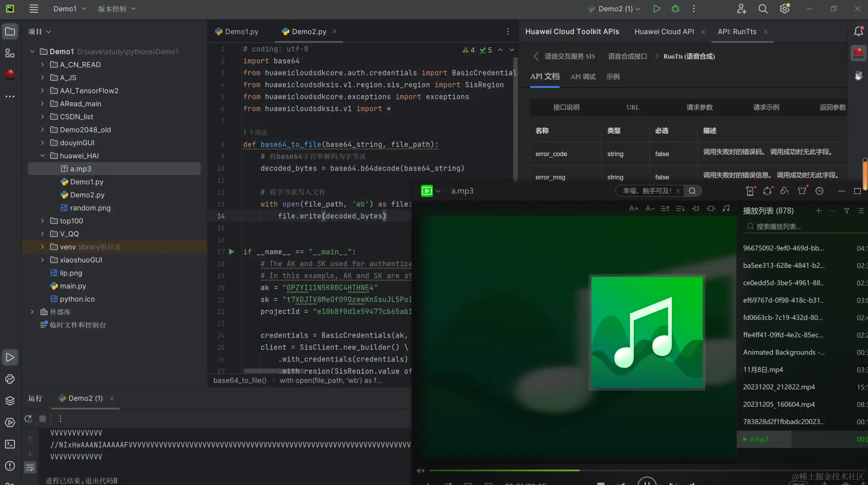Collapse the huawei_HAI folder
Screen dimensions: 868x485
(43, 156)
